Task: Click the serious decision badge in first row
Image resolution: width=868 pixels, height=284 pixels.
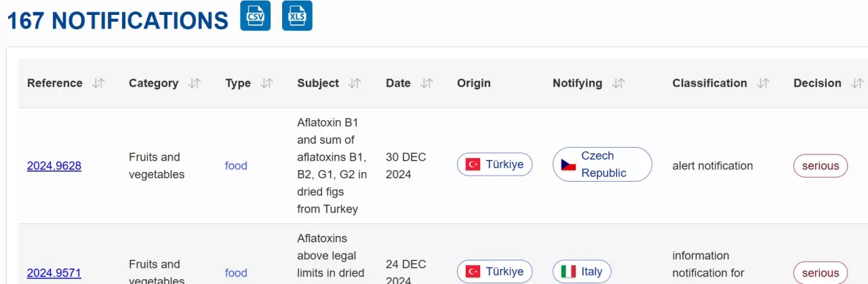Action: pos(820,166)
